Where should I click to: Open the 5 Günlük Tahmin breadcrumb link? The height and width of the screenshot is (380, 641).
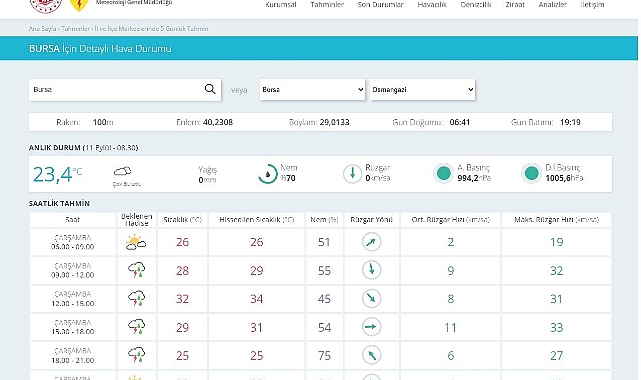coord(151,29)
